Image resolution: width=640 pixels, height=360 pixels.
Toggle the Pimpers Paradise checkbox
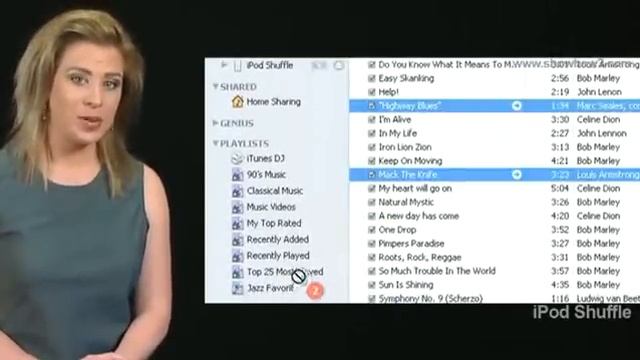click(371, 244)
